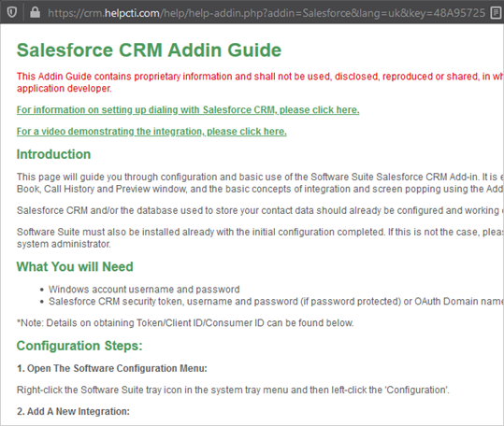Click the URL address bar field
The height and width of the screenshot is (426, 504).
[266, 13]
